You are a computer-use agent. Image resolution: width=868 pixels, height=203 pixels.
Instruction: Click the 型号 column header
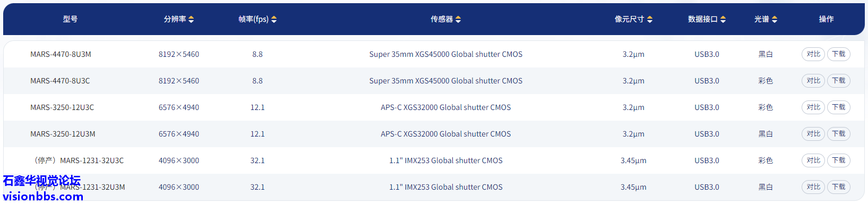70,19
